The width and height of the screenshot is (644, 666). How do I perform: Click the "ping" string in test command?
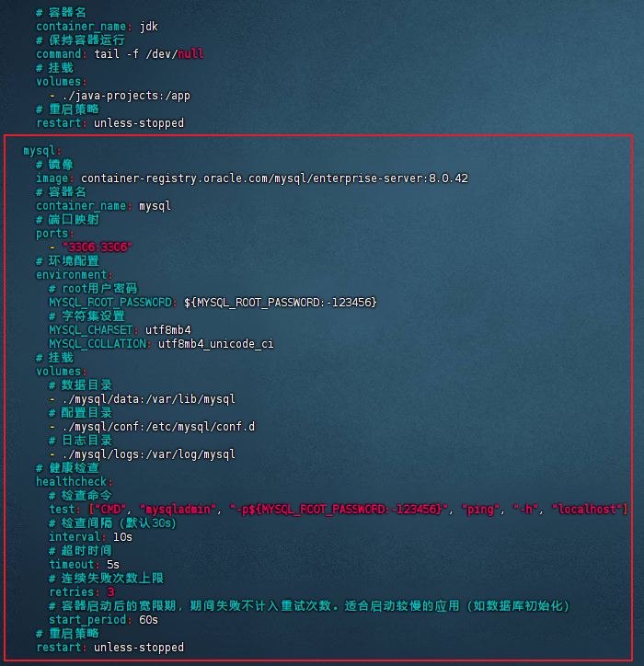pyautogui.click(x=480, y=510)
